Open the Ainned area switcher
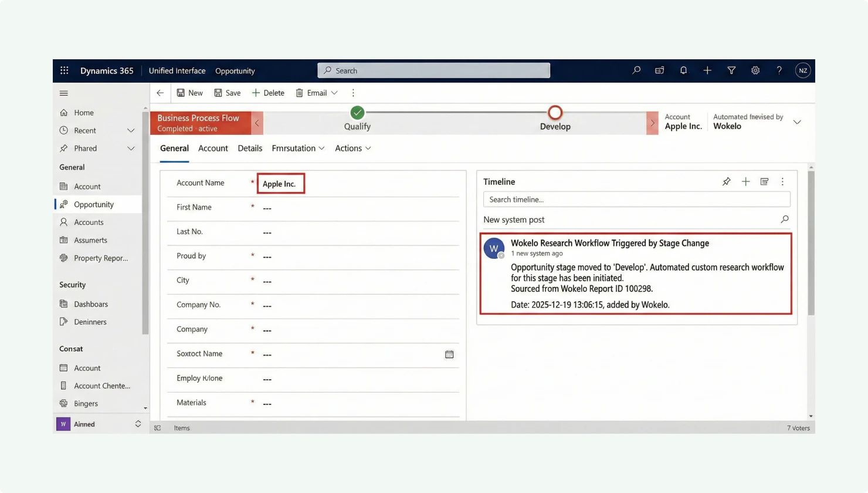The image size is (868, 493). click(x=138, y=424)
